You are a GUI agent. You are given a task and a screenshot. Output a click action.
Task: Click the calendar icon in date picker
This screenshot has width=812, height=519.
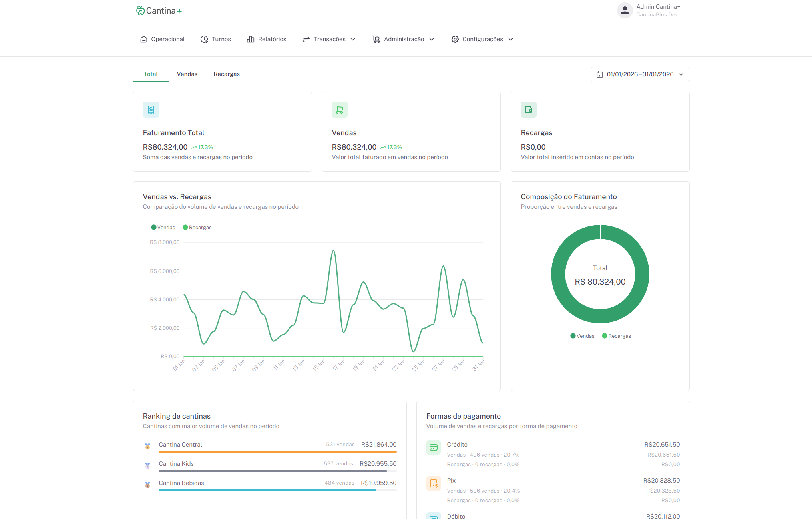tap(600, 74)
